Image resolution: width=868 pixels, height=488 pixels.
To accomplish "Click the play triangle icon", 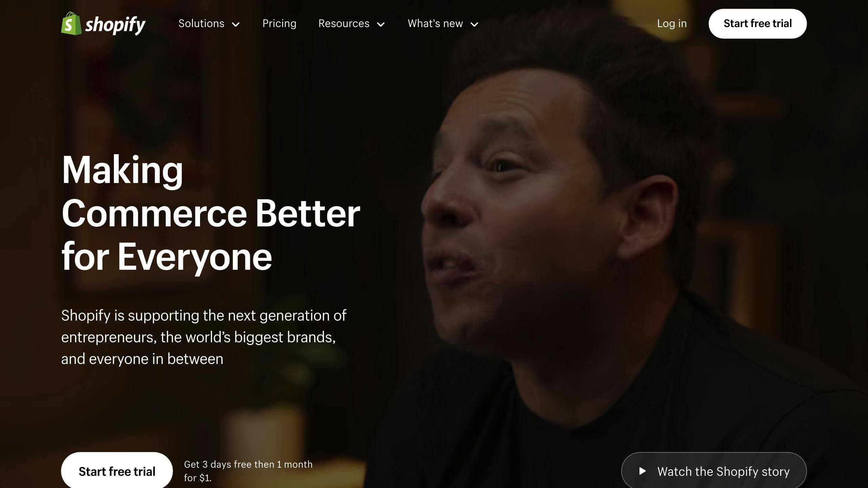I will click(x=642, y=471).
